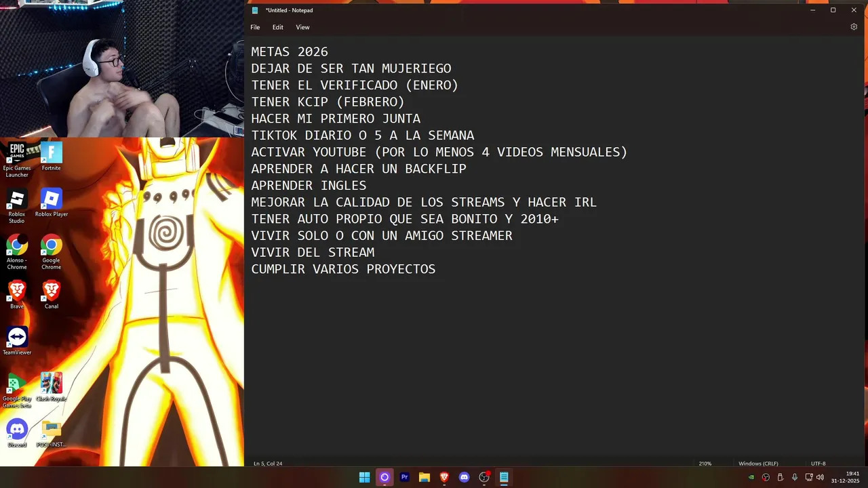Open the Notepad File menu
Image resolution: width=868 pixels, height=488 pixels.
coord(255,27)
